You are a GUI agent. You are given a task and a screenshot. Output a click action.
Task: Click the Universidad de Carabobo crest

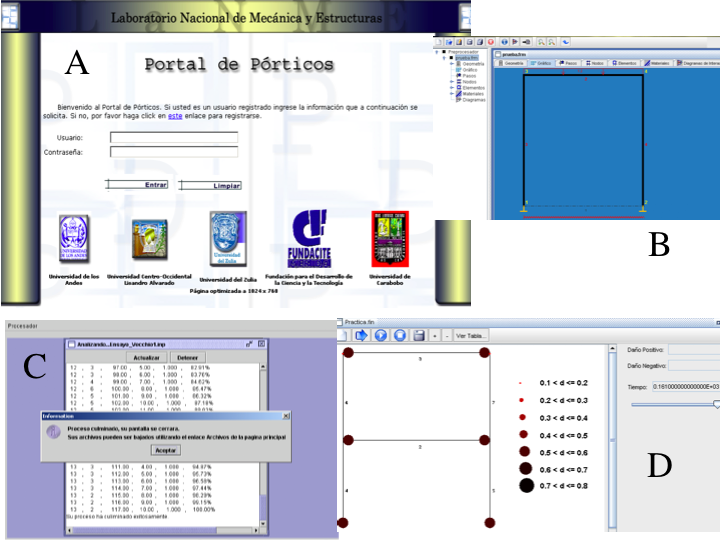(x=389, y=241)
